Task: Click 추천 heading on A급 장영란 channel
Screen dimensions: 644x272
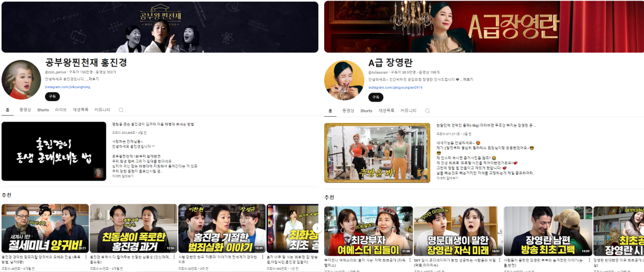Action: [x=330, y=197]
